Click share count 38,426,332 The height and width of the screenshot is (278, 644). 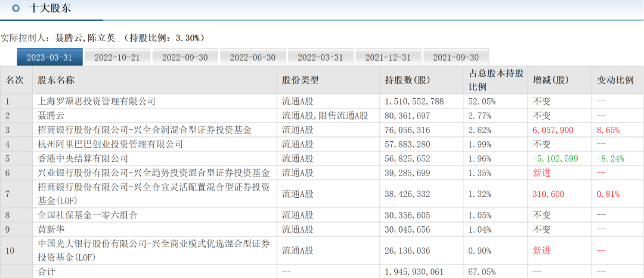[408, 194]
